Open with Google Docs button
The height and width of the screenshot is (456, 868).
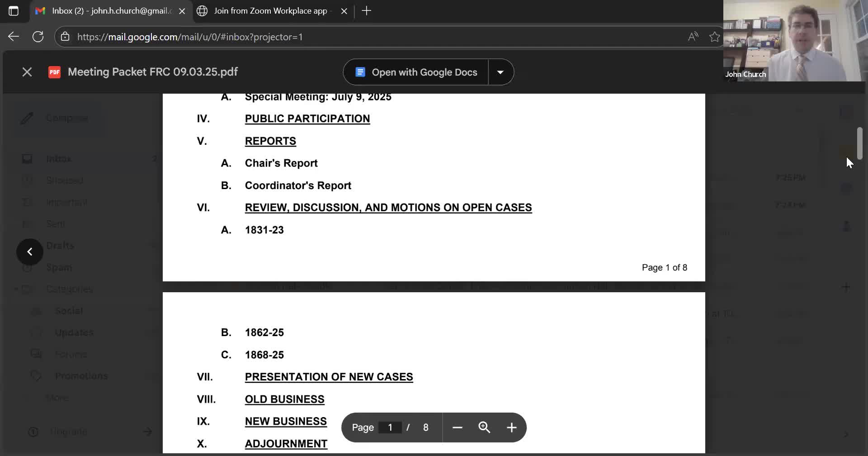[x=416, y=72]
